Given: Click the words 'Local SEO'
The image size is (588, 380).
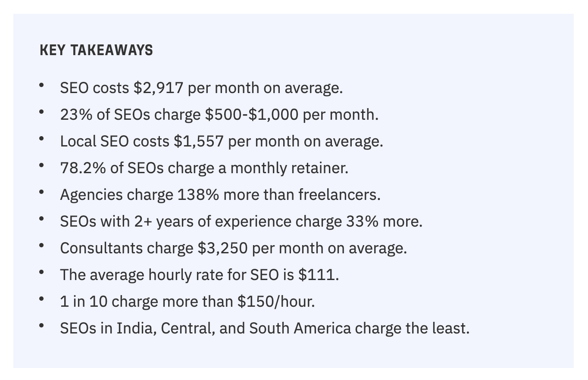Looking at the screenshot, I should [x=94, y=141].
